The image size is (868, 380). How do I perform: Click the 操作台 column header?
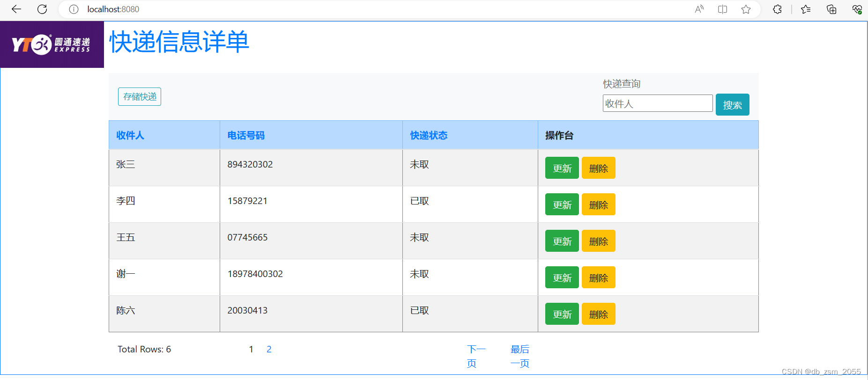559,135
